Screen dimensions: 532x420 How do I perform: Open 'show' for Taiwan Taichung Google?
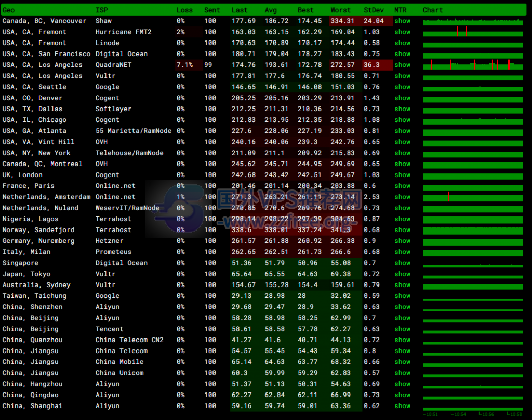tap(403, 296)
